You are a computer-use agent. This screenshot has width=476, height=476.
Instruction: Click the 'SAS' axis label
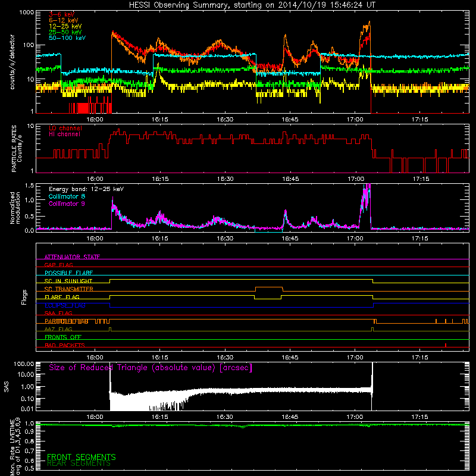click(x=6, y=387)
